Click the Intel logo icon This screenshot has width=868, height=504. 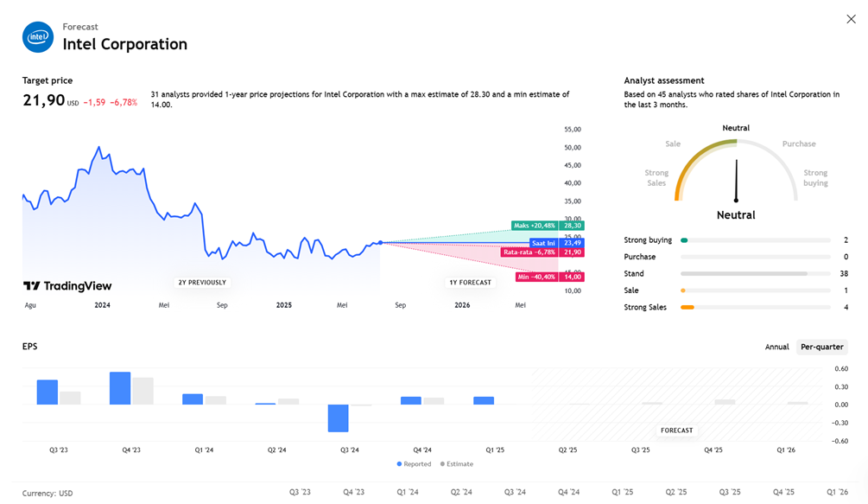(x=38, y=37)
